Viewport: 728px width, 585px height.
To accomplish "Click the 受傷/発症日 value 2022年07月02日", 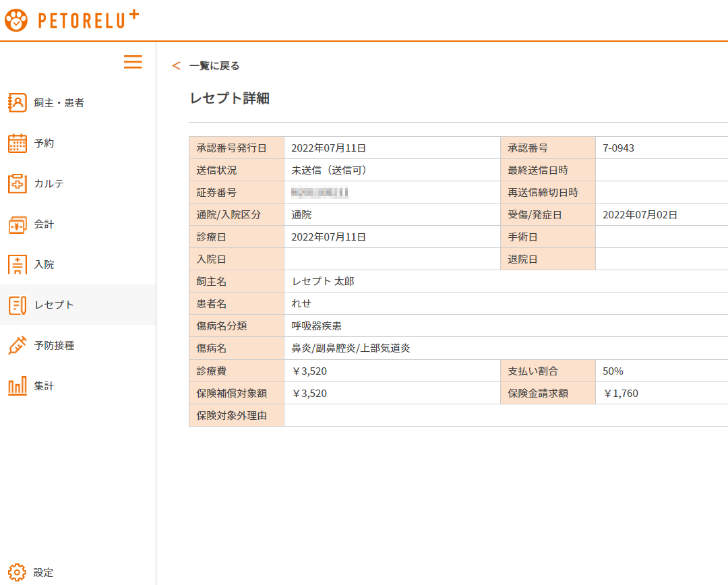I will 640,215.
